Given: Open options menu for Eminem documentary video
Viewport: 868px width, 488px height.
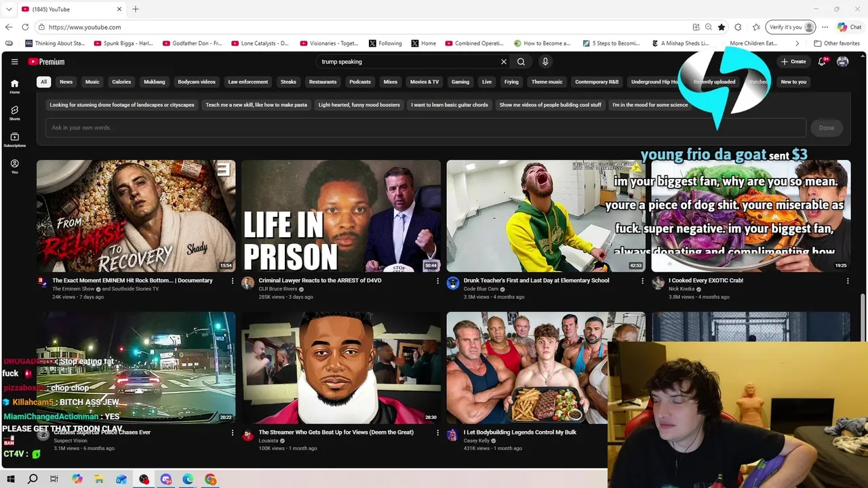Looking at the screenshot, I should [x=233, y=281].
